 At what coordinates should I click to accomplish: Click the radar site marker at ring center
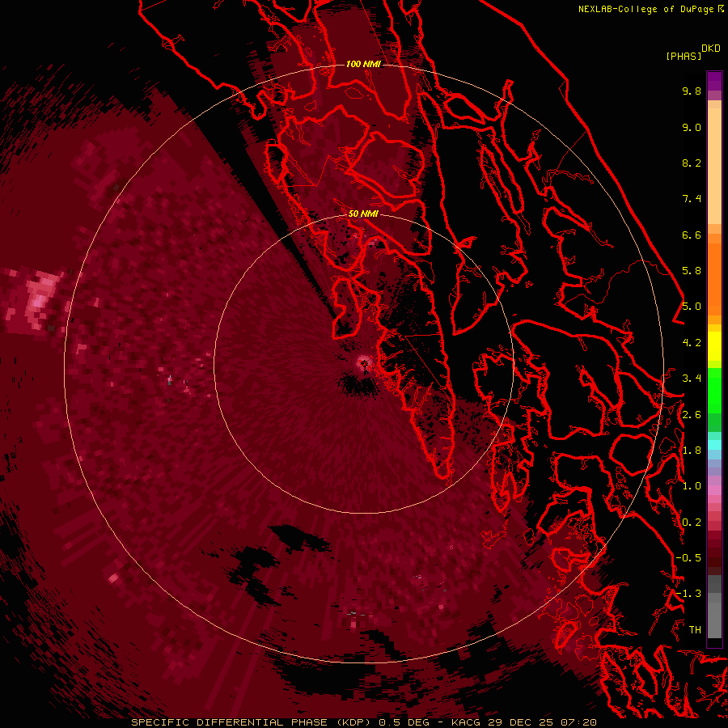364,363
